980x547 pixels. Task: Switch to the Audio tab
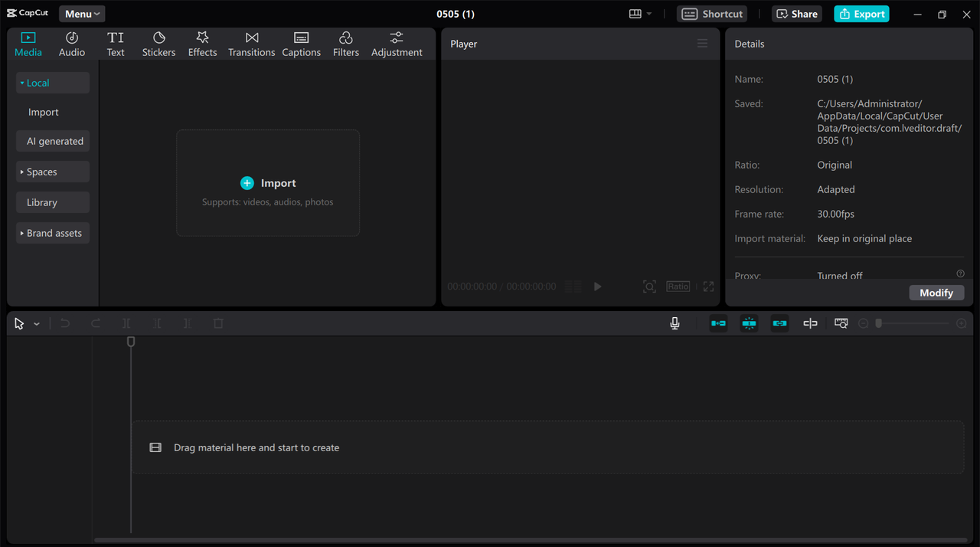point(72,44)
